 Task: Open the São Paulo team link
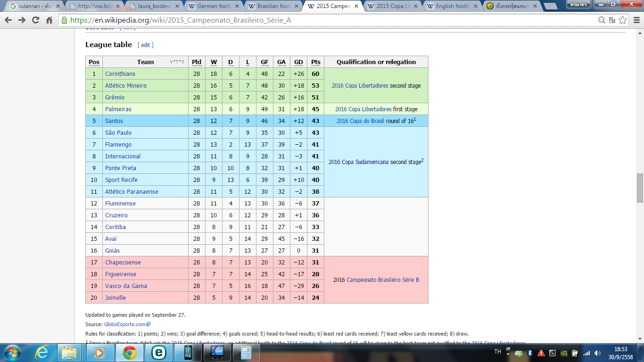118,132
